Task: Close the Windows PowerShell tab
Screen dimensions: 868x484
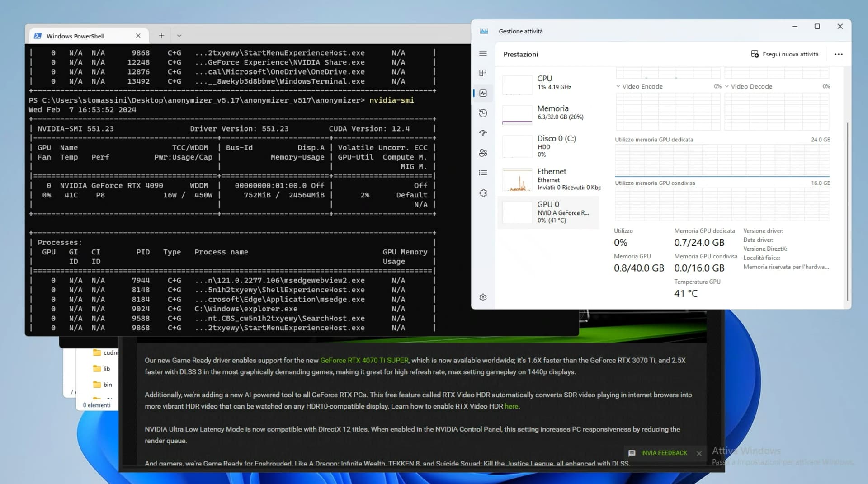Action: click(138, 36)
